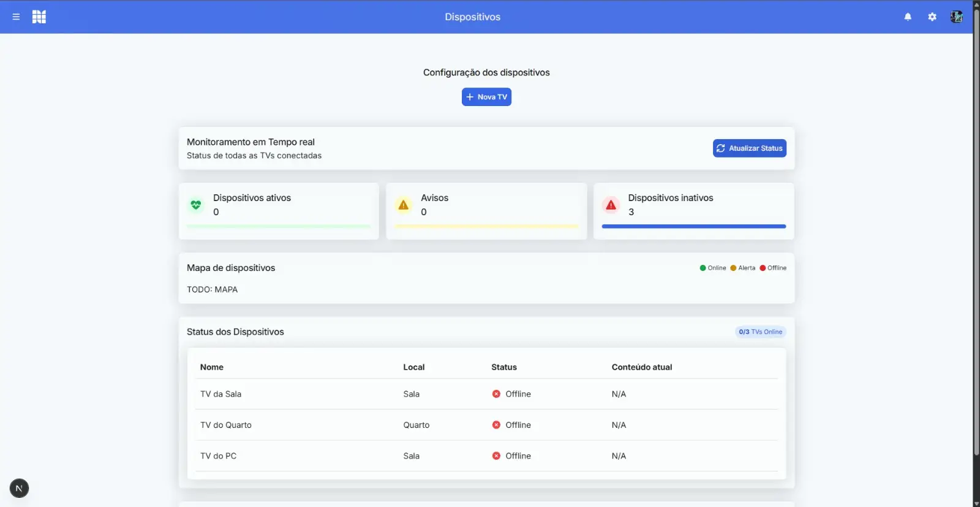
Task: Open the hamburger menu
Action: coord(16,17)
